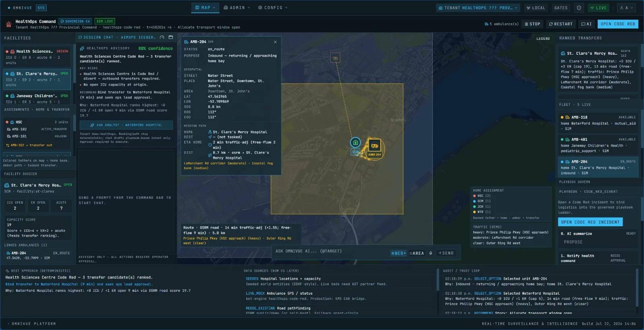
Task: Click the HSC red legend swatch
Action: tap(475, 196)
